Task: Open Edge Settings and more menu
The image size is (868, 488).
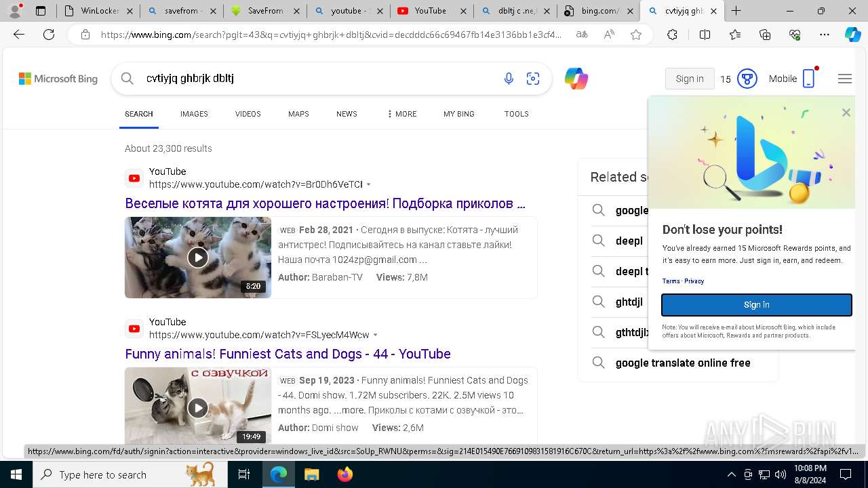Action: (825, 35)
